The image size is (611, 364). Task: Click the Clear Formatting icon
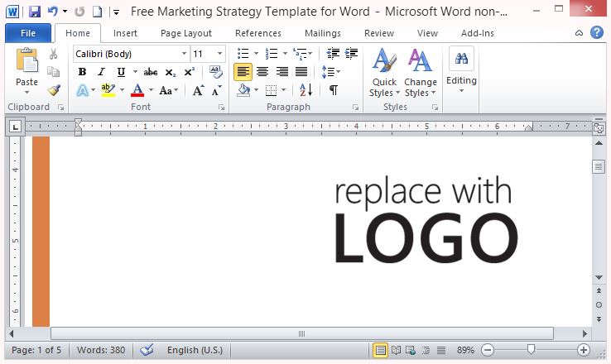216,72
